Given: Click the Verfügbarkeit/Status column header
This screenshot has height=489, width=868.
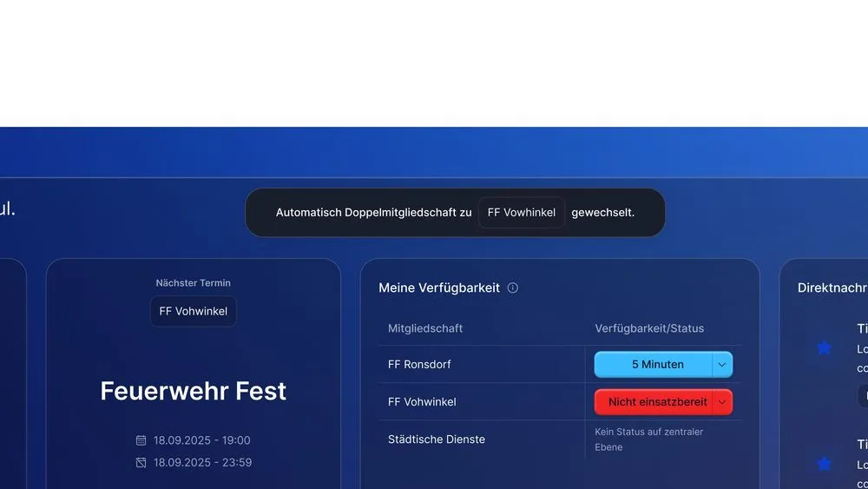Looking at the screenshot, I should (x=649, y=328).
